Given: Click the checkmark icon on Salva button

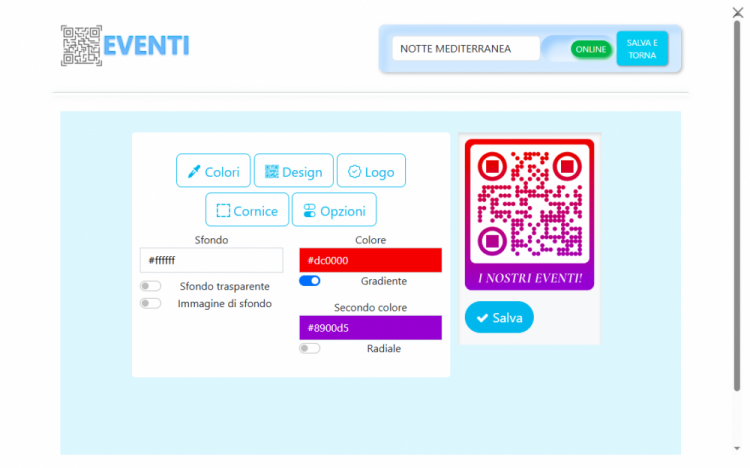Looking at the screenshot, I should [482, 318].
